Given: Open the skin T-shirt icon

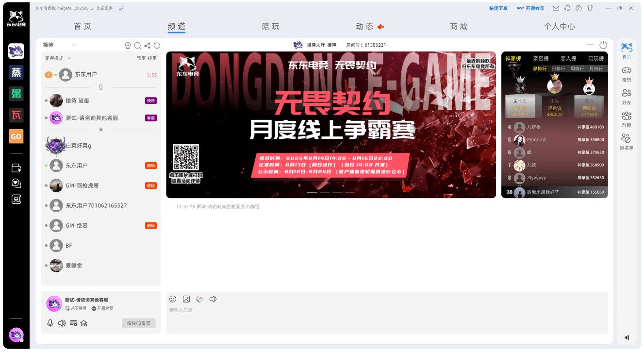Looking at the screenshot, I should pos(590,8).
